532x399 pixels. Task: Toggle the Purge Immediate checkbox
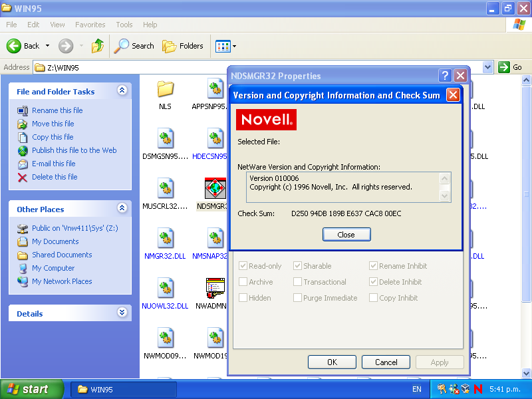coord(297,297)
